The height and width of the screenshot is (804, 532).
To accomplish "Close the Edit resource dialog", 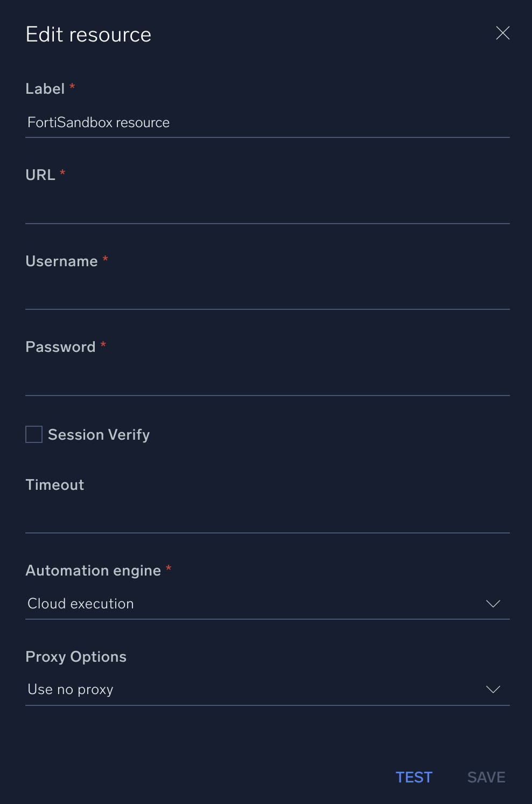I will 502,33.
